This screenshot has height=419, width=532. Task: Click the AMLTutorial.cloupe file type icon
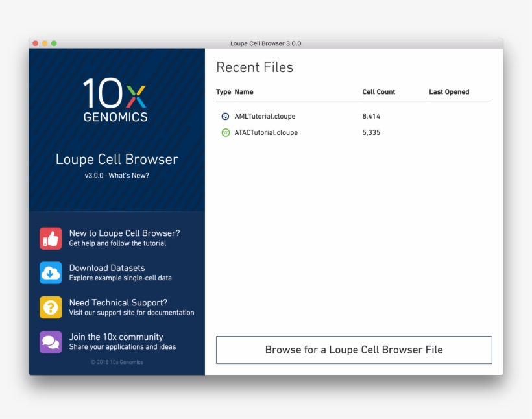(x=225, y=116)
